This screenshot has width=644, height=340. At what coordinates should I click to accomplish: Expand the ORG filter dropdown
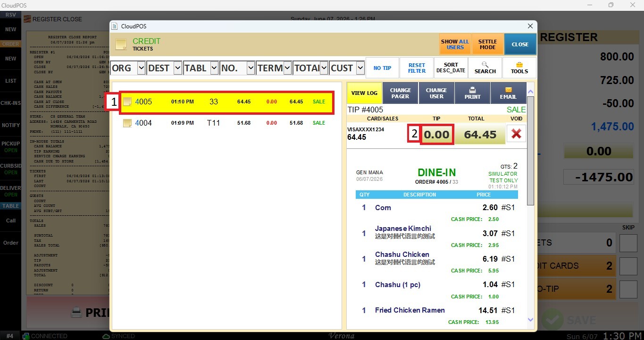pyautogui.click(x=141, y=68)
